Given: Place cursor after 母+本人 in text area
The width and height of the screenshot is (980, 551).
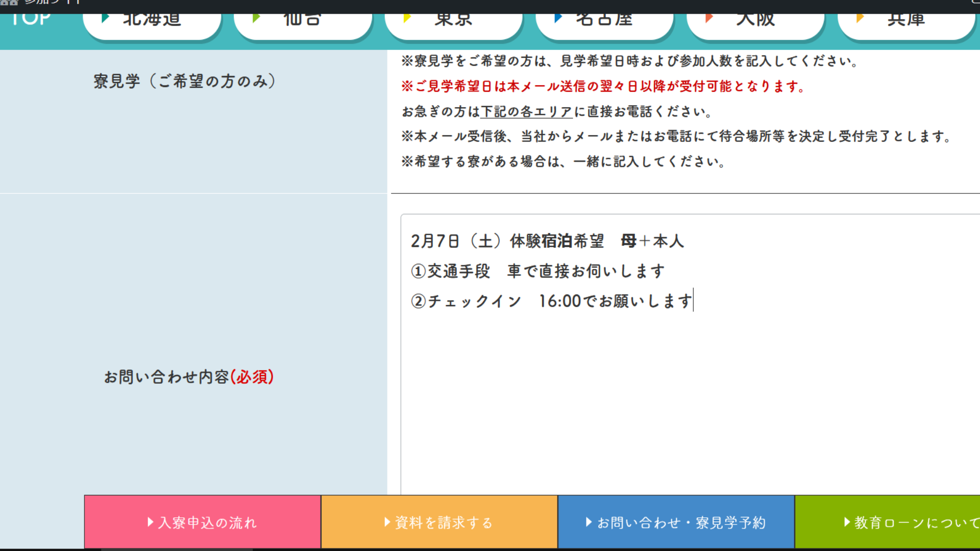Looking at the screenshot, I should point(685,241).
